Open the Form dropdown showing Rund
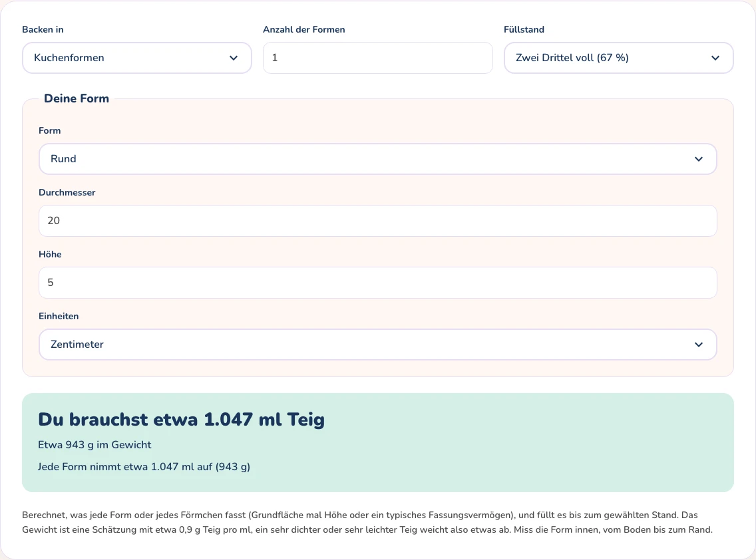This screenshot has height=560, width=756. [x=377, y=159]
